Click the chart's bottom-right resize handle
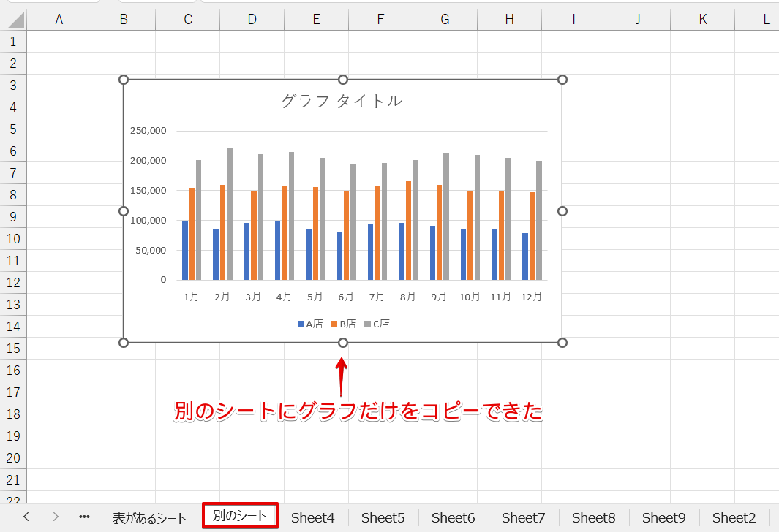The height and width of the screenshot is (532, 779). 562,343
